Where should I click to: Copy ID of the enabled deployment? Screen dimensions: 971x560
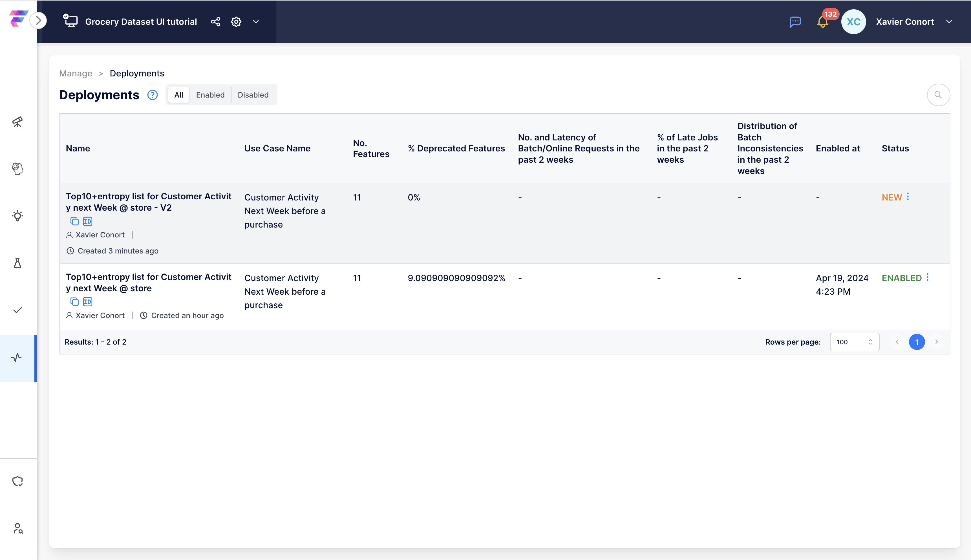click(x=88, y=302)
